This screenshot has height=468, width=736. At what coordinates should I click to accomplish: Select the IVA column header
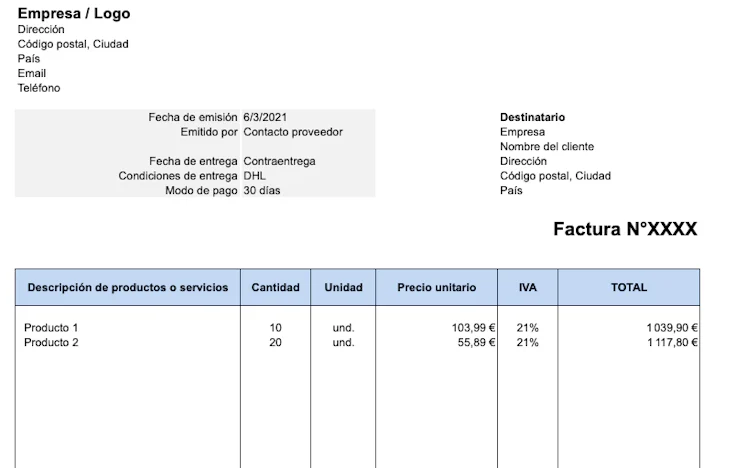click(528, 287)
